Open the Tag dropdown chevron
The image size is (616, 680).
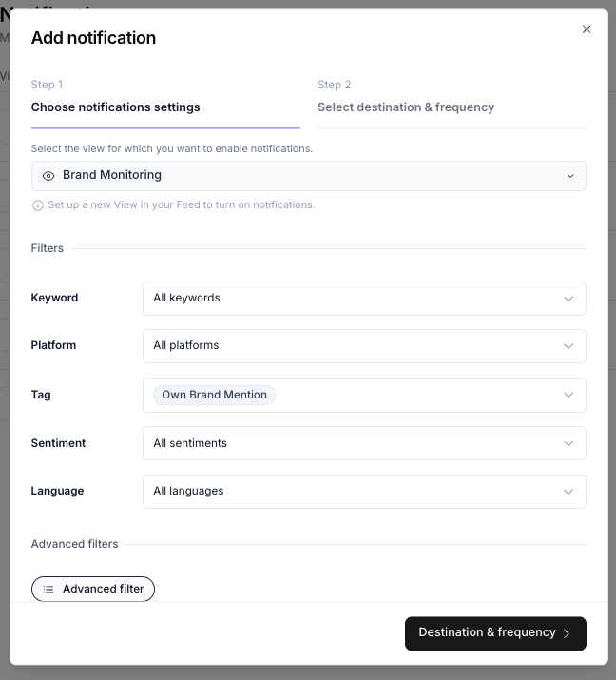[x=568, y=396]
